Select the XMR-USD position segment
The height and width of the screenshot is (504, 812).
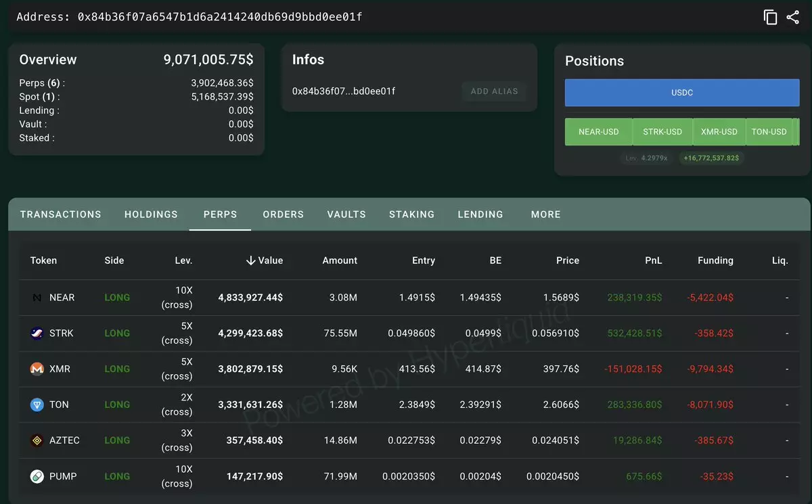(x=719, y=132)
